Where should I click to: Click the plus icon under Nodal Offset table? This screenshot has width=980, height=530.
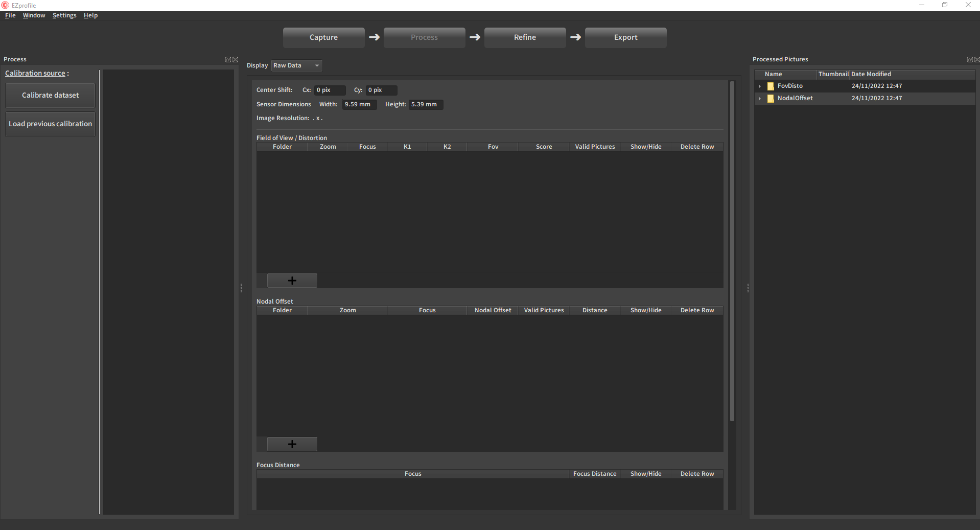click(x=292, y=444)
